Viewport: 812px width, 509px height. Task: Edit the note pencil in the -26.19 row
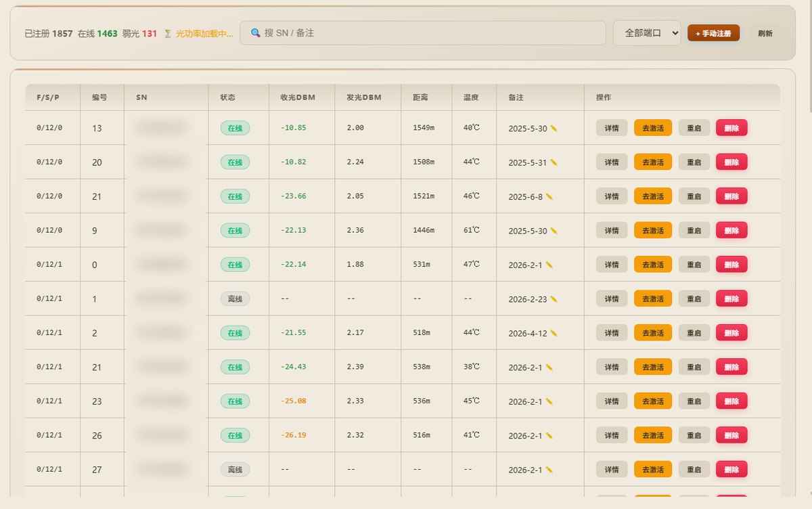(x=549, y=435)
